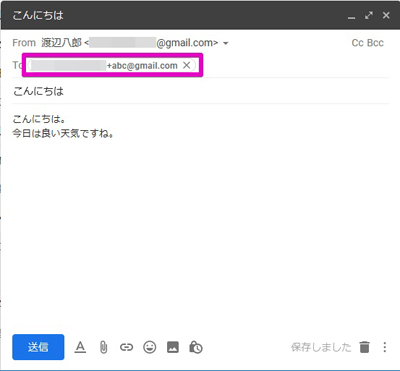Expand the From address dropdown arrow

click(226, 43)
